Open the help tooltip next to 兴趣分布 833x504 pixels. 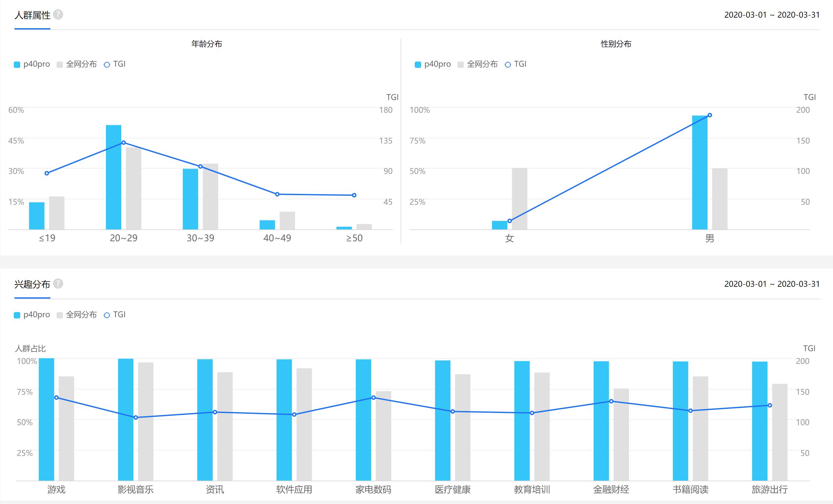click(x=58, y=284)
